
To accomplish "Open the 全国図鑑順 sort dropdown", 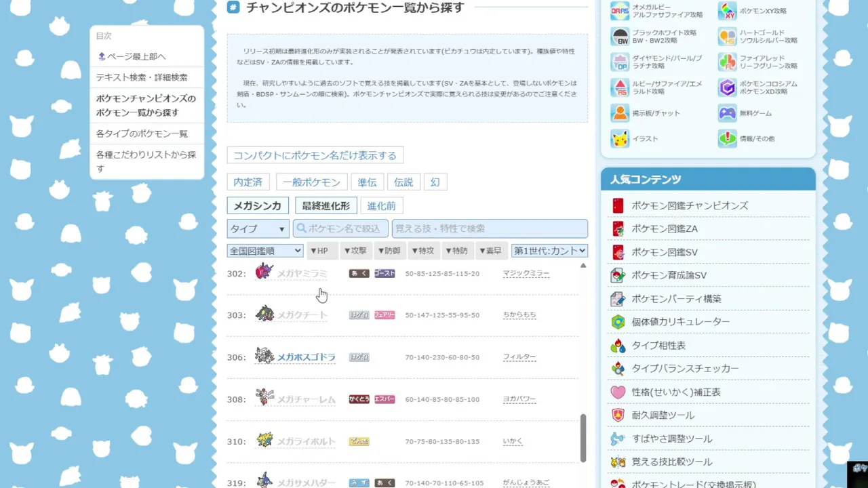I will [x=265, y=251].
